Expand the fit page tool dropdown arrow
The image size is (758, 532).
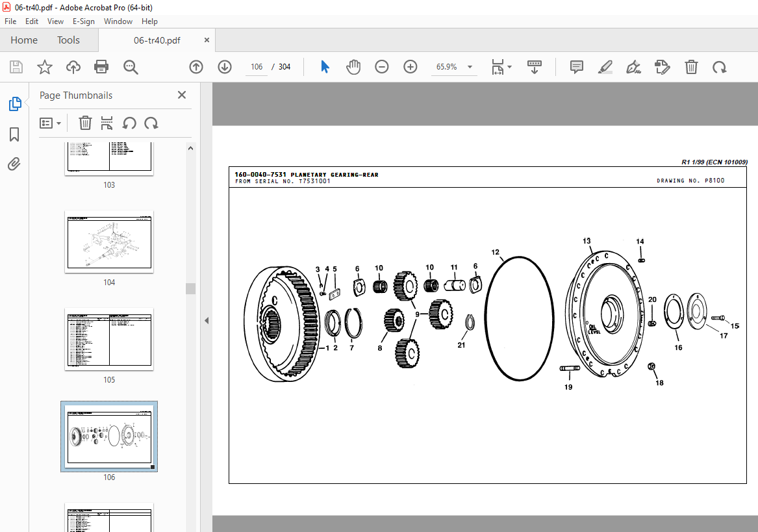pyautogui.click(x=509, y=67)
